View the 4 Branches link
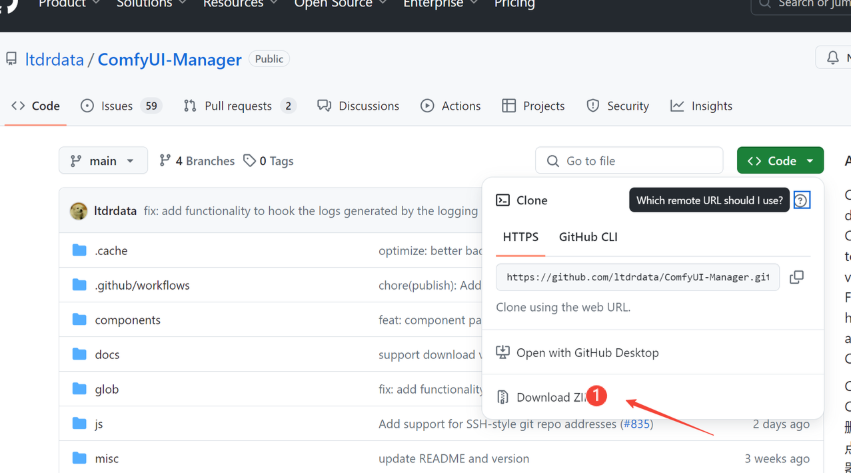The image size is (859, 473). (x=197, y=161)
